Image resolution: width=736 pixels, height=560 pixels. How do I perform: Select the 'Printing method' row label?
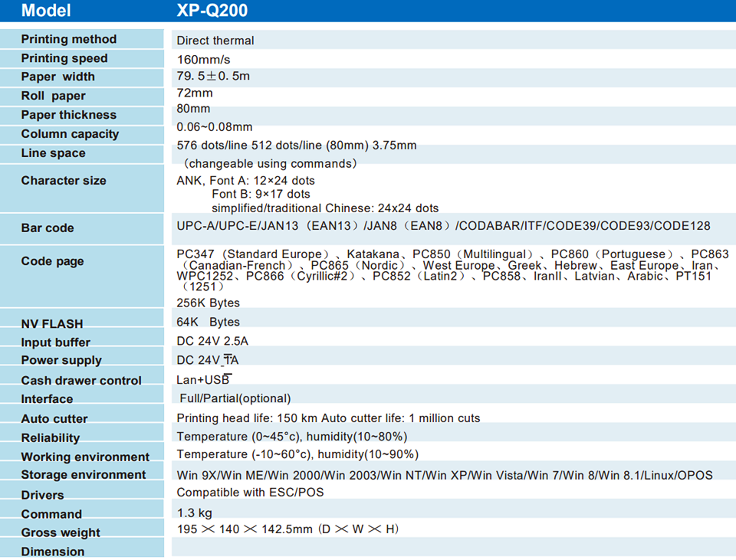(x=68, y=39)
